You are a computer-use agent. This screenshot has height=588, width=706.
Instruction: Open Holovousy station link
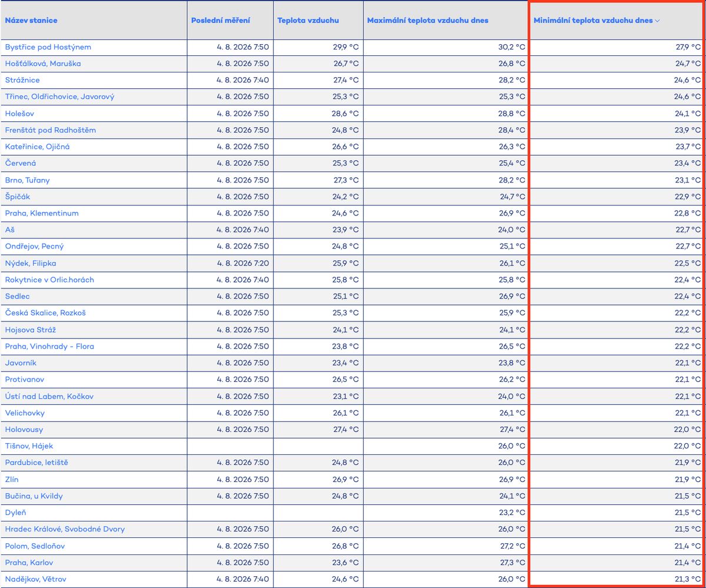tap(24, 429)
